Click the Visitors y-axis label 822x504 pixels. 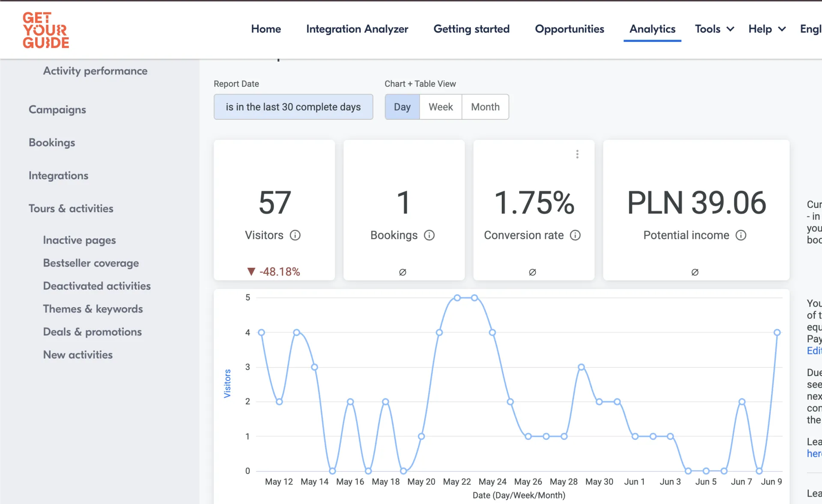click(x=227, y=384)
